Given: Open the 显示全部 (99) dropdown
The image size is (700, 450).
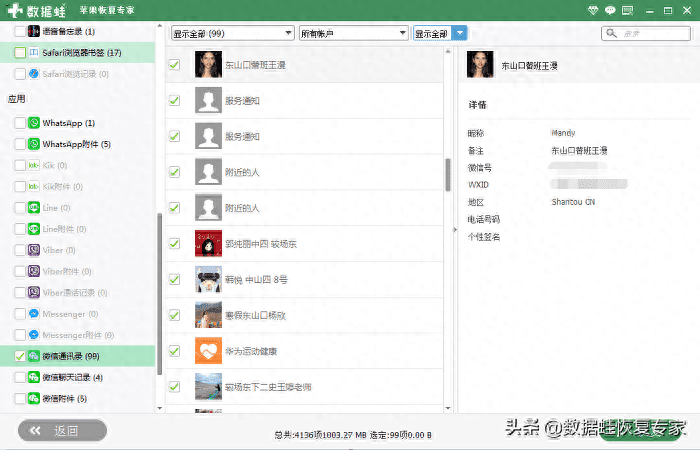Looking at the screenshot, I should click(x=232, y=33).
